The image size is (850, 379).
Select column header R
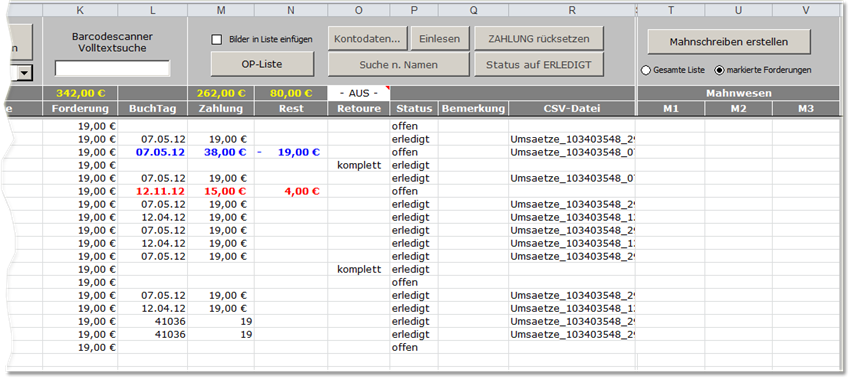572,10
